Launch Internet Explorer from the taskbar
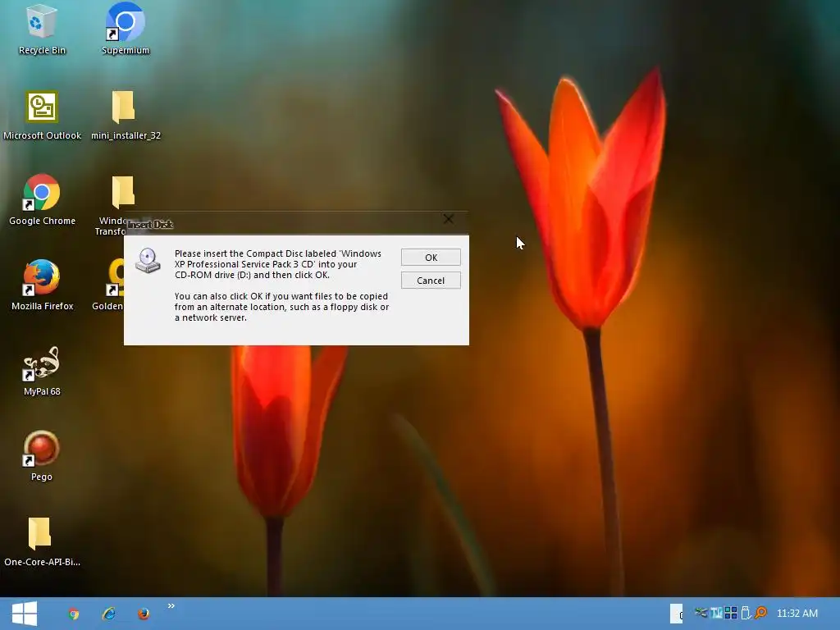 pos(109,614)
